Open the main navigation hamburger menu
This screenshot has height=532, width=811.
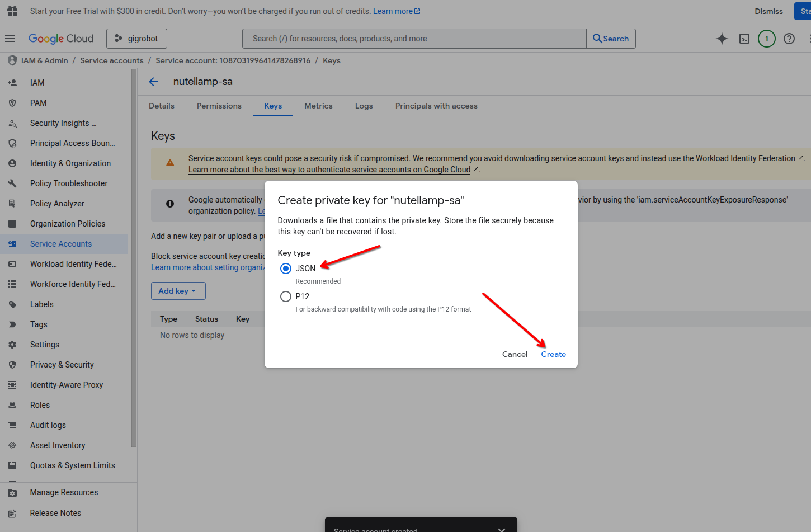pyautogui.click(x=10, y=39)
